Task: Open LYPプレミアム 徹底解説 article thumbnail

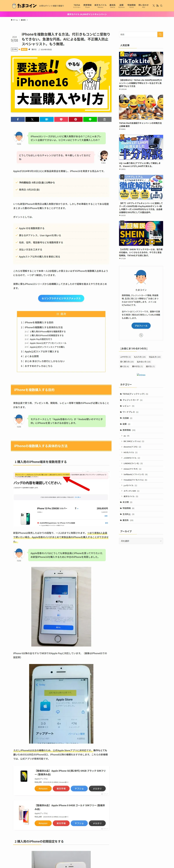Action: (x=141, y=187)
